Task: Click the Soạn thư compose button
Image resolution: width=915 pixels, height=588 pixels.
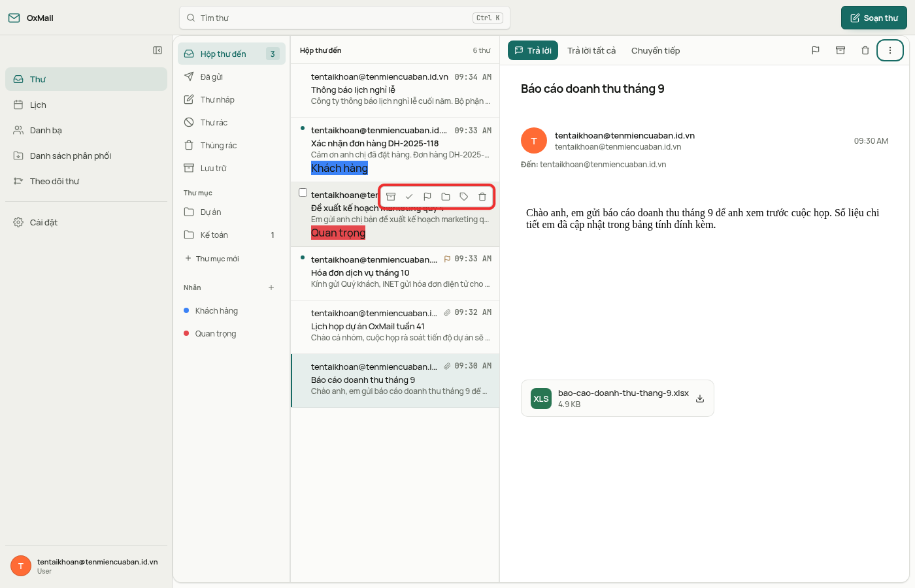Action: coord(874,18)
